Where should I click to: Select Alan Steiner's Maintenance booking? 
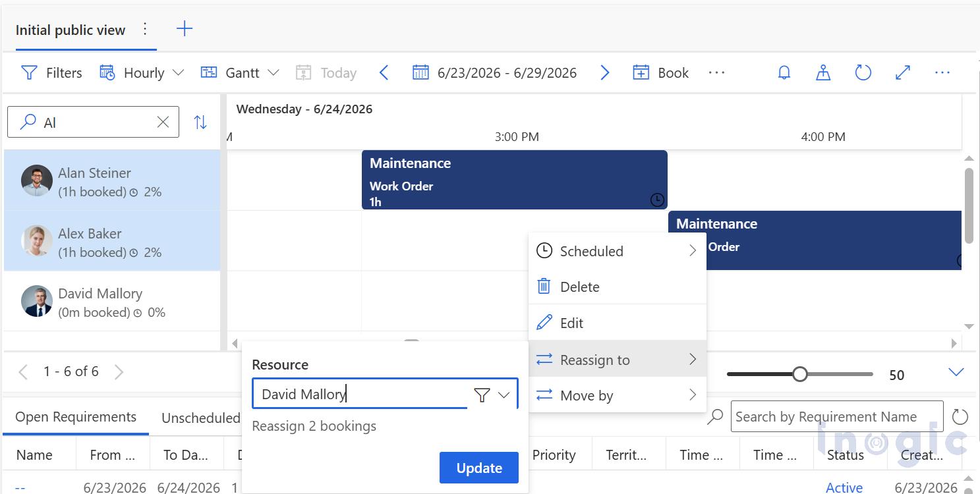514,180
